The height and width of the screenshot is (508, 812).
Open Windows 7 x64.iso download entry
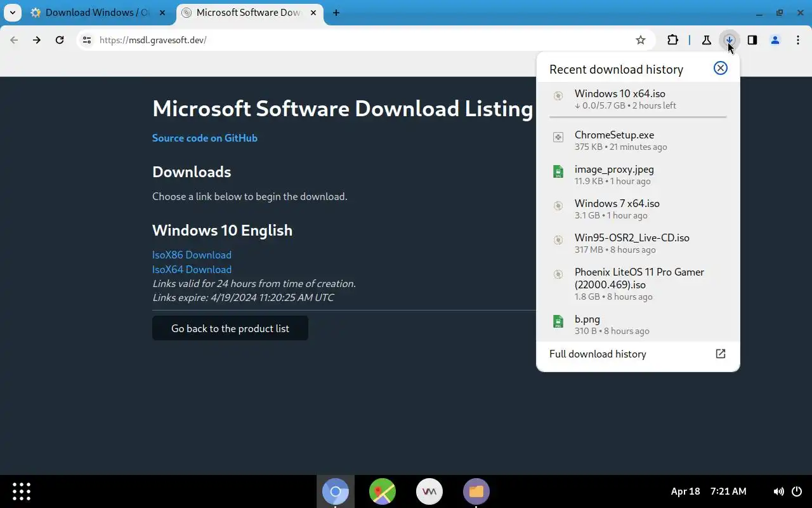tap(638, 209)
